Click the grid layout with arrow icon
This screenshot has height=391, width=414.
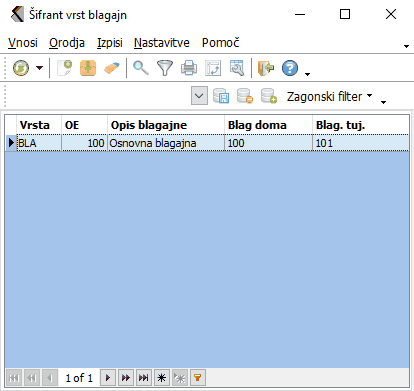pos(213,68)
